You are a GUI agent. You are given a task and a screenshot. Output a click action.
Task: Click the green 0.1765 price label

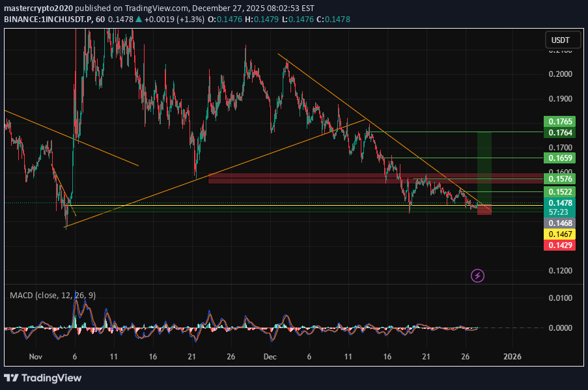(x=560, y=121)
